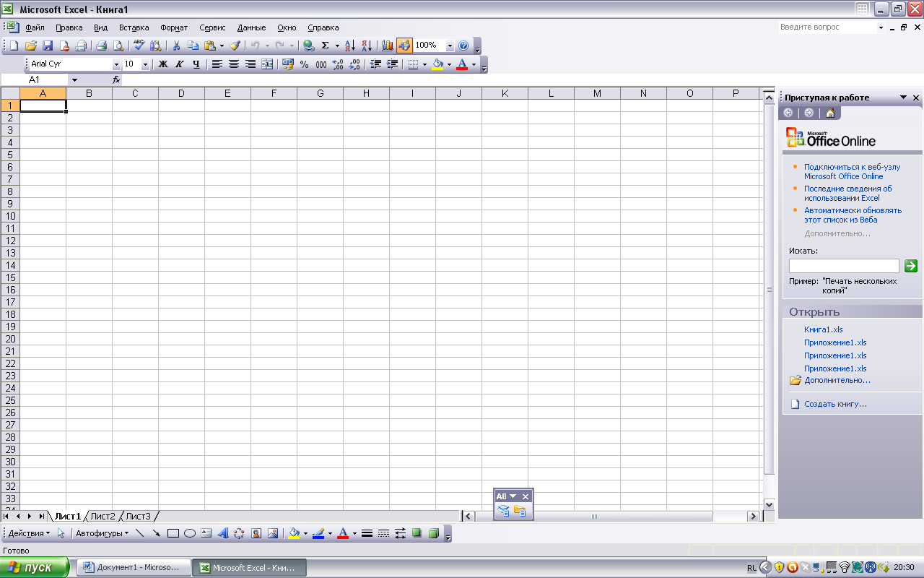Toggle italic (К) formatting
924x578 pixels.
(180, 64)
